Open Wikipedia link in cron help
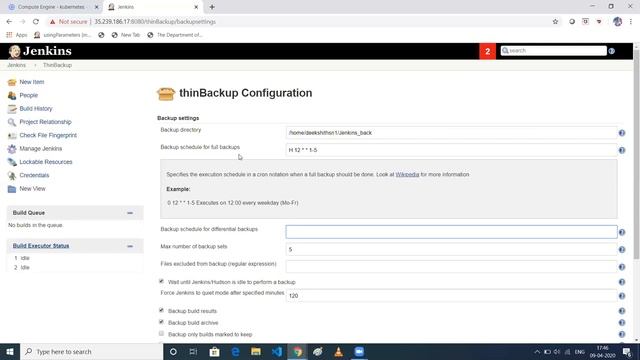The height and width of the screenshot is (360, 640). pyautogui.click(x=407, y=174)
